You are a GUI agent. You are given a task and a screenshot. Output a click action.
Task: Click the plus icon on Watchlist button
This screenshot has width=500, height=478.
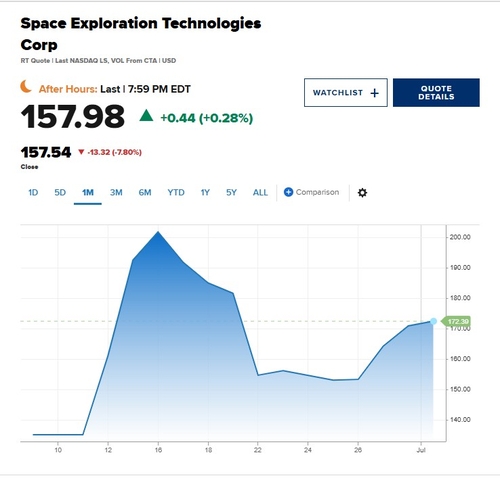[374, 93]
